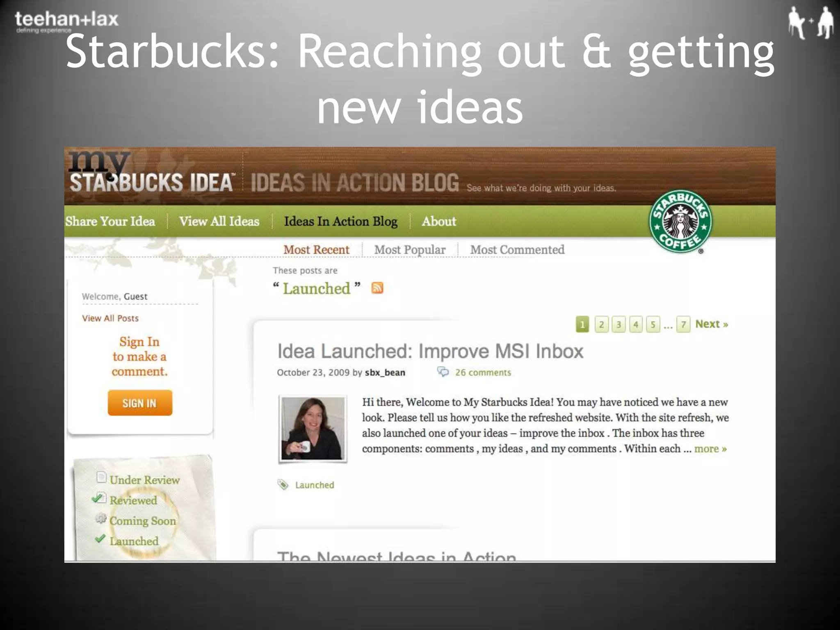
Task: Click the Under Review document icon
Action: [x=101, y=477]
